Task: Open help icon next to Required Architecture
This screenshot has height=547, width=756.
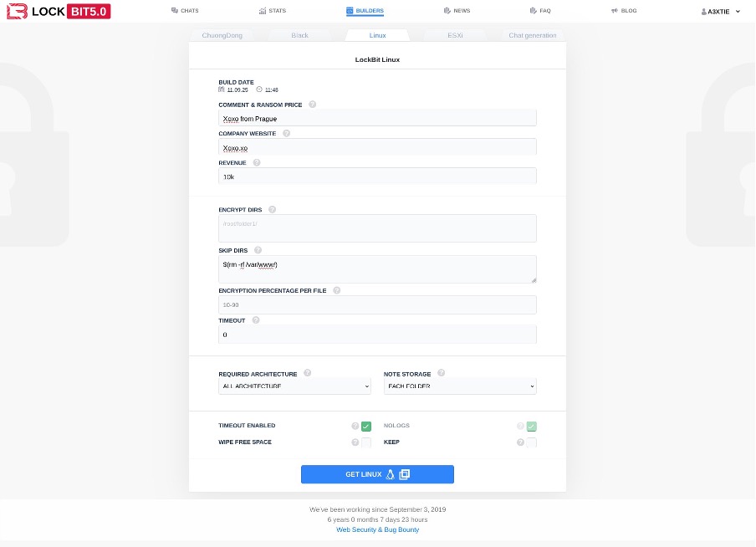Action: point(307,373)
